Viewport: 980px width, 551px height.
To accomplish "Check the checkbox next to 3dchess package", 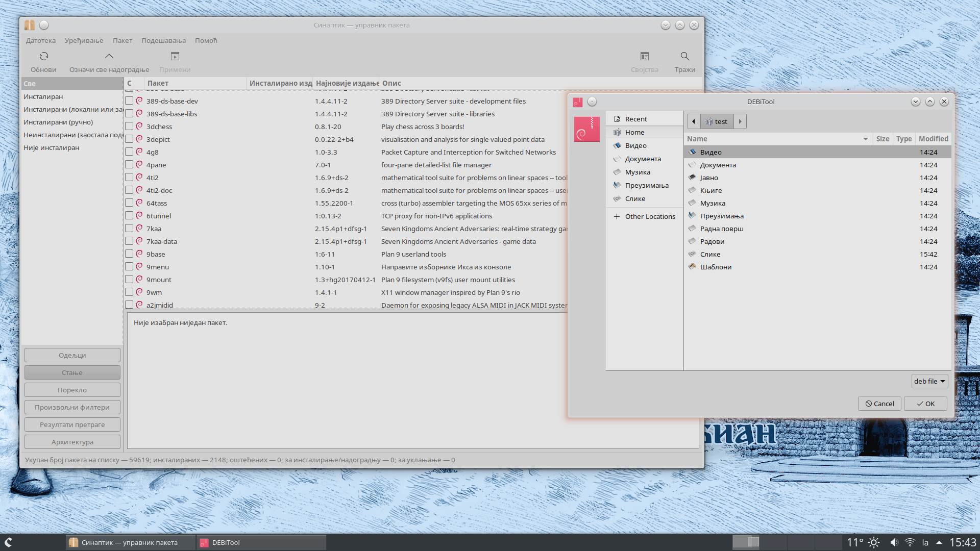I will [129, 126].
